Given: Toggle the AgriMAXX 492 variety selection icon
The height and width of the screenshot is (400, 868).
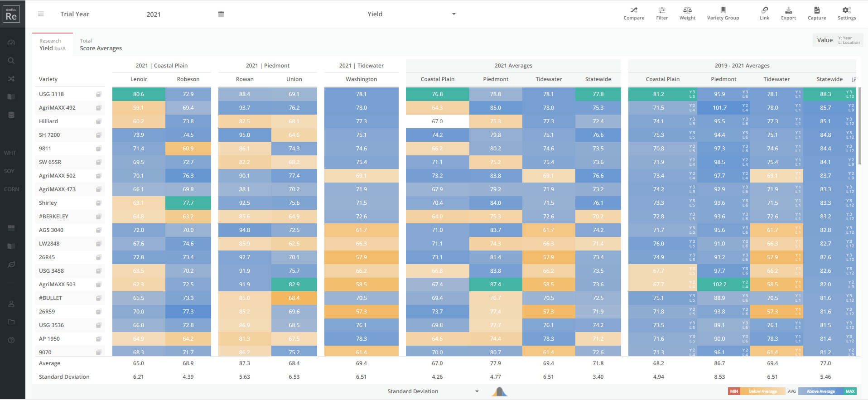Looking at the screenshot, I should tap(98, 108).
